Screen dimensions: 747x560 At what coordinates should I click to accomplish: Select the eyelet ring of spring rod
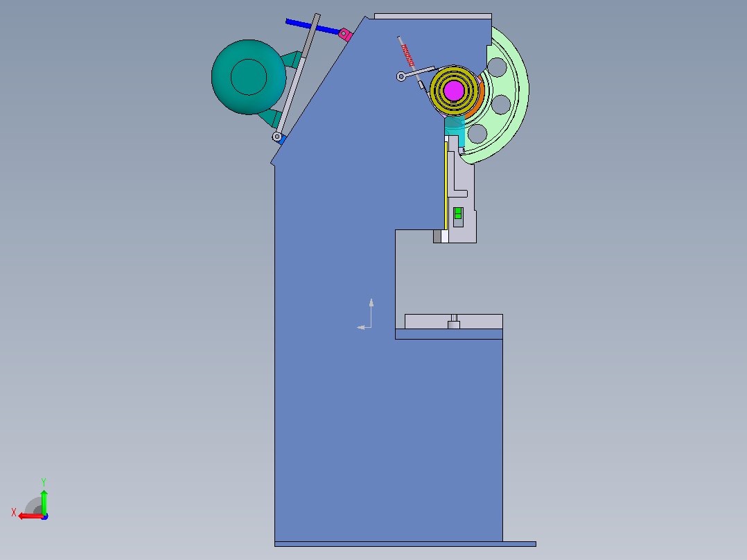click(x=401, y=76)
